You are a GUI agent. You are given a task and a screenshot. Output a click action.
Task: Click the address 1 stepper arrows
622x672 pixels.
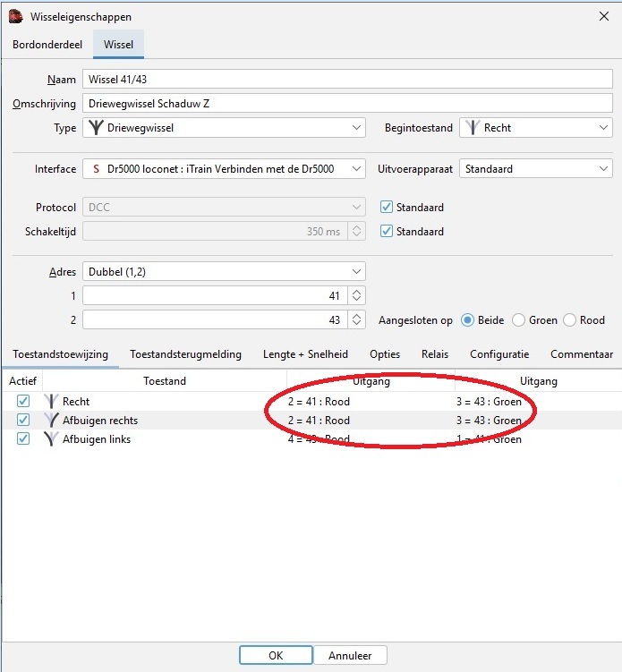click(x=356, y=295)
